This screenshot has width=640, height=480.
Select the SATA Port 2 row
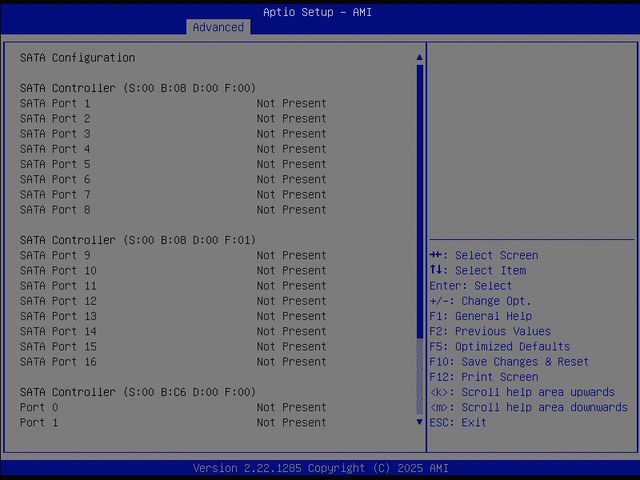[173, 118]
